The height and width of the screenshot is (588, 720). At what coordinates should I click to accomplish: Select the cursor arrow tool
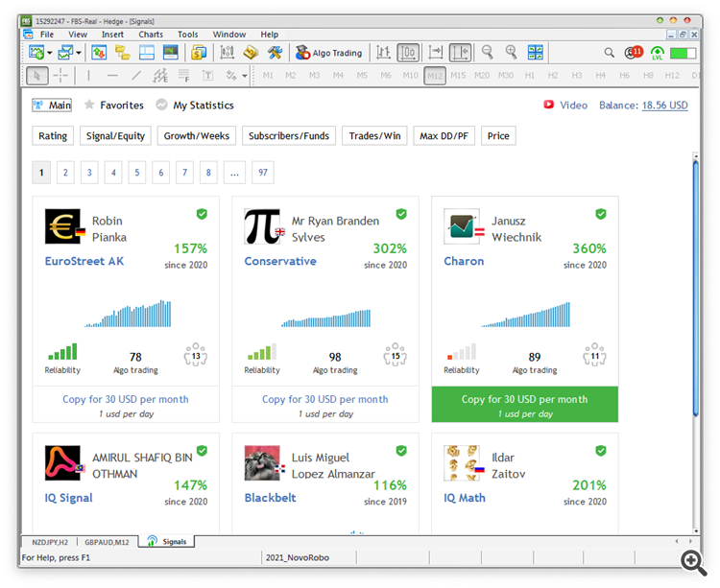click(x=37, y=76)
